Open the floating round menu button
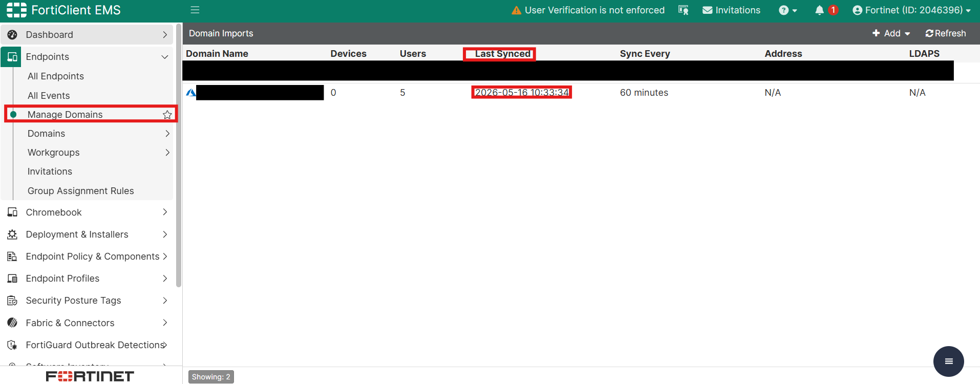The image size is (980, 384). click(x=948, y=361)
